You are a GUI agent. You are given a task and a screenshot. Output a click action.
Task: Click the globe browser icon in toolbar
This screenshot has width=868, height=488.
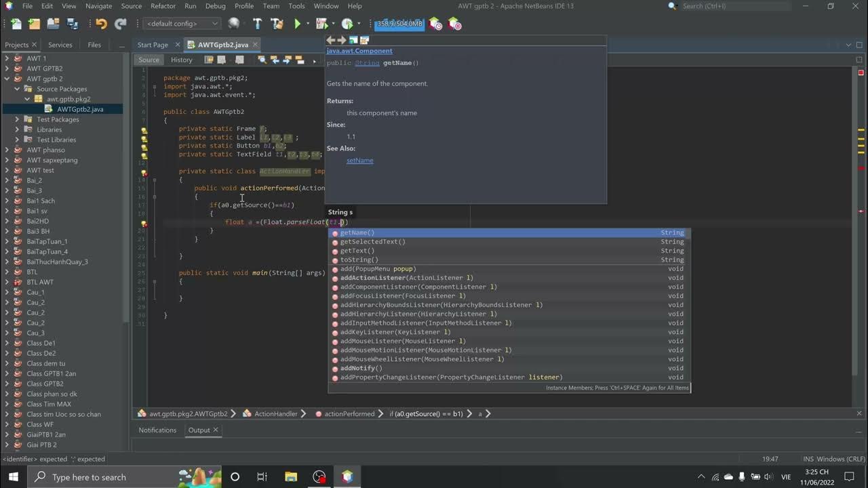pyautogui.click(x=234, y=24)
